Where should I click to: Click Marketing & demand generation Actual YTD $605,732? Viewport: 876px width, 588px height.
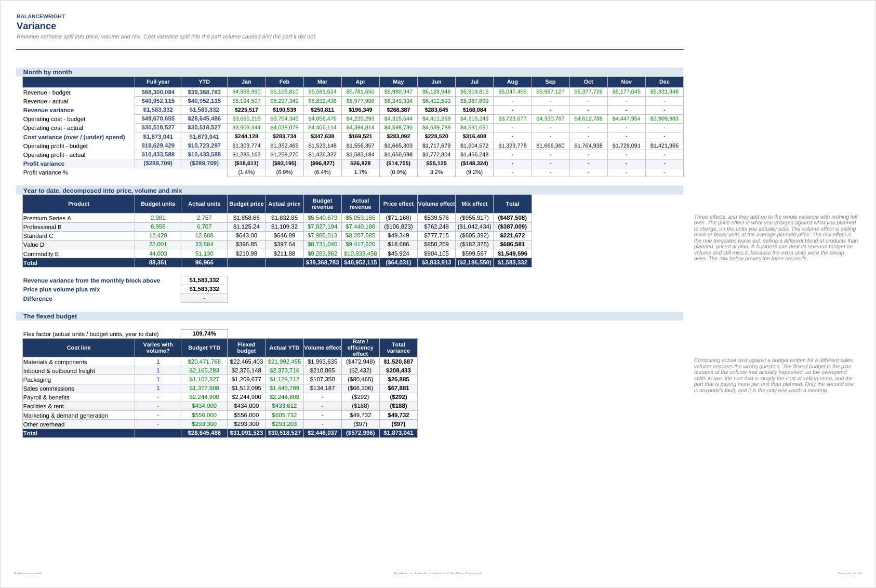point(285,415)
